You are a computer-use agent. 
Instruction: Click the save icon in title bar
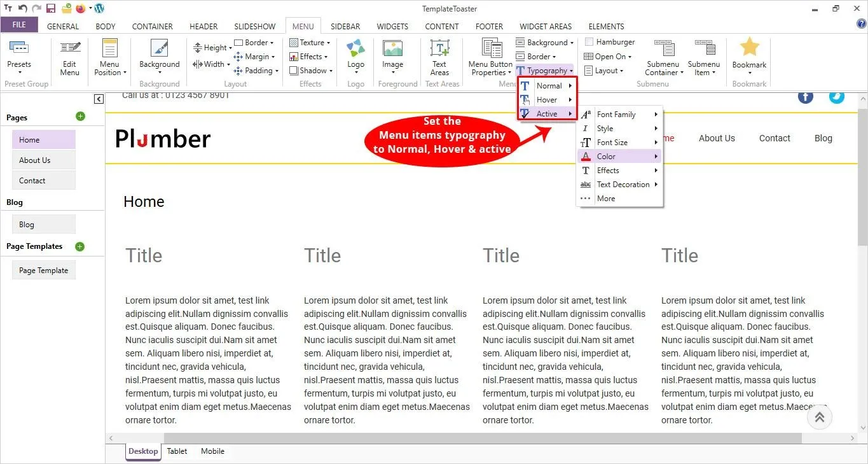[51, 8]
